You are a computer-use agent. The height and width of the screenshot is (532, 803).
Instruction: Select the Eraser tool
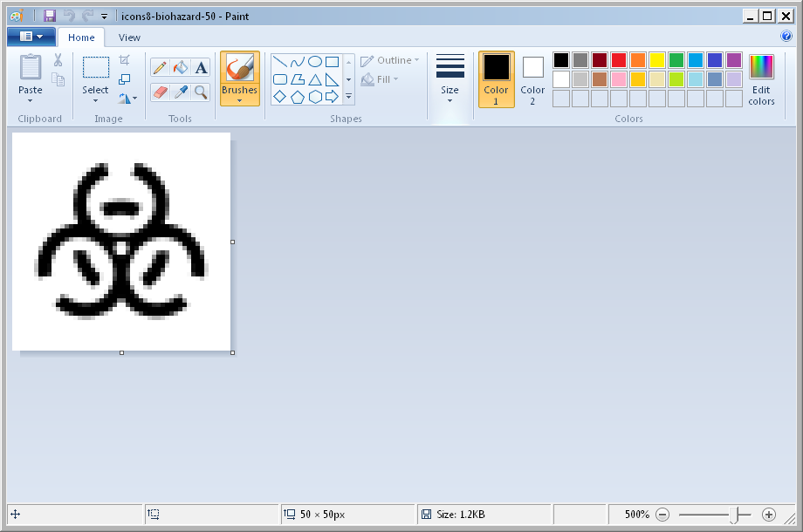click(161, 92)
